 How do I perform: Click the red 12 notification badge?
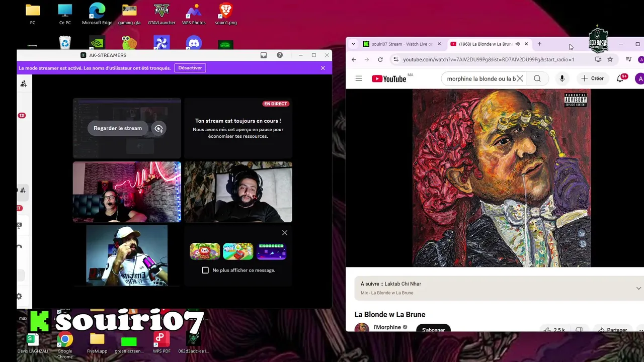pos(22,116)
